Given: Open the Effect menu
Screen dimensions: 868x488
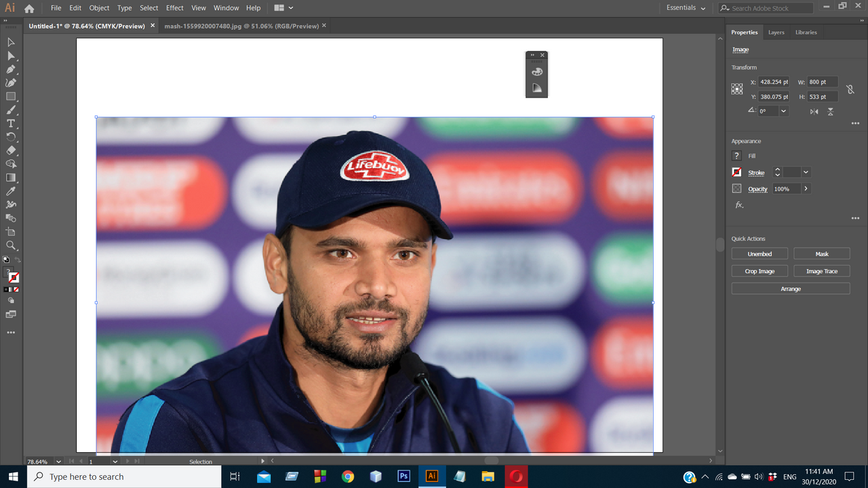Looking at the screenshot, I should (x=175, y=8).
